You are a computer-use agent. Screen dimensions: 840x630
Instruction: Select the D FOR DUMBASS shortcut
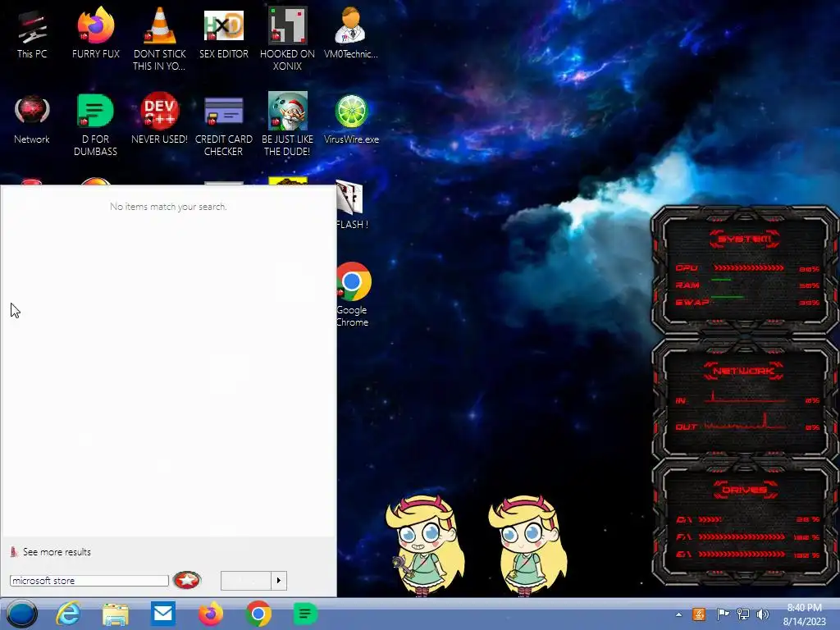[x=95, y=125]
